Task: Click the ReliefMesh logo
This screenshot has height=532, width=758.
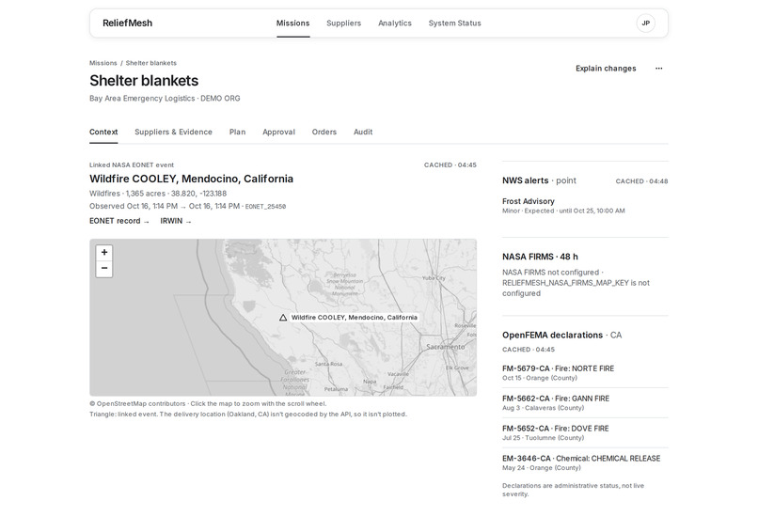Action: click(x=127, y=23)
